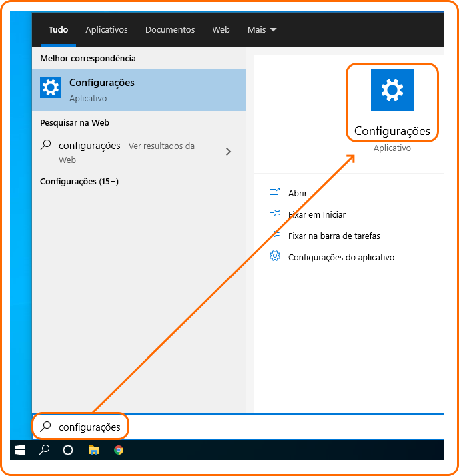Click gear icon beside Configurações do aplicativo
Image resolution: width=459 pixels, height=476 pixels.
coord(275,256)
